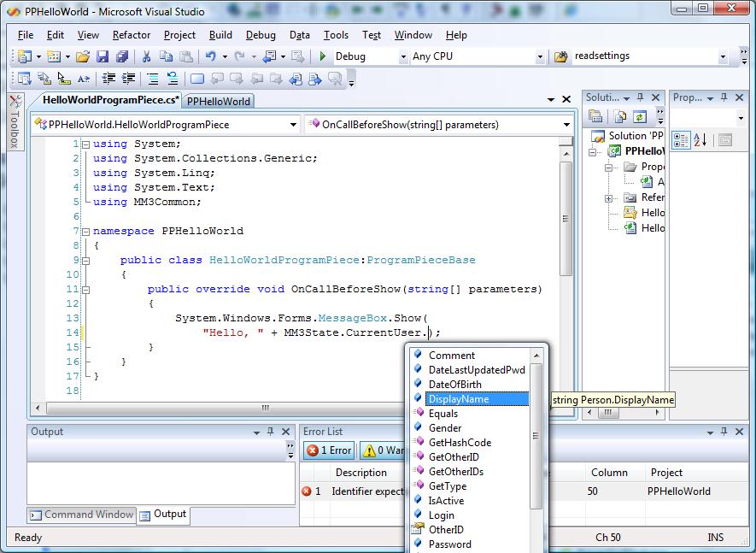Click the Find in Files icon beside readsettings
The image size is (756, 553).
click(560, 57)
